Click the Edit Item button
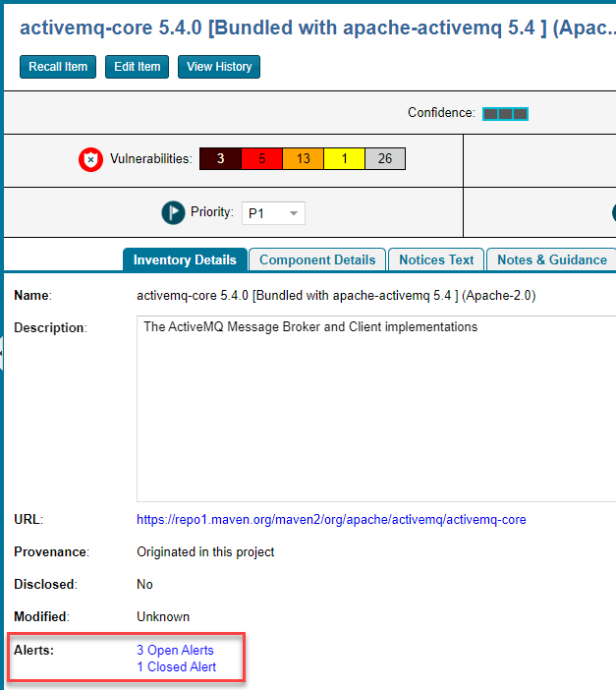 tap(137, 67)
